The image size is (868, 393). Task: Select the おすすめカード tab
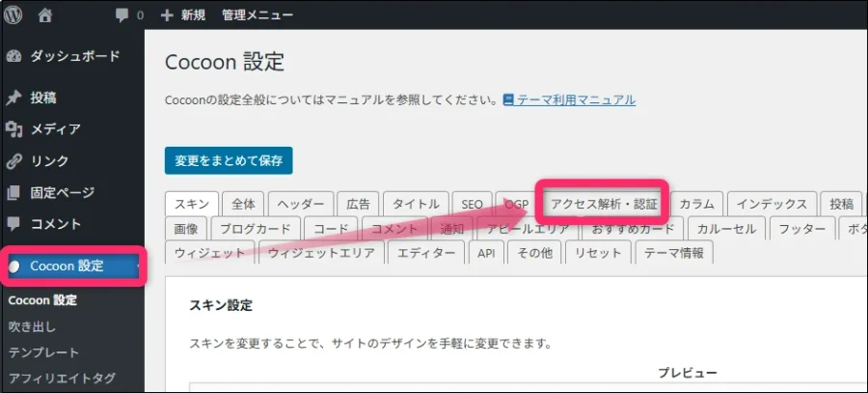point(632,229)
